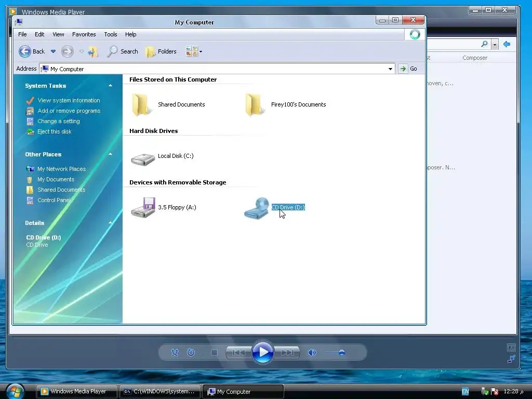Open the View menu
This screenshot has width=532, height=399.
pyautogui.click(x=58, y=34)
